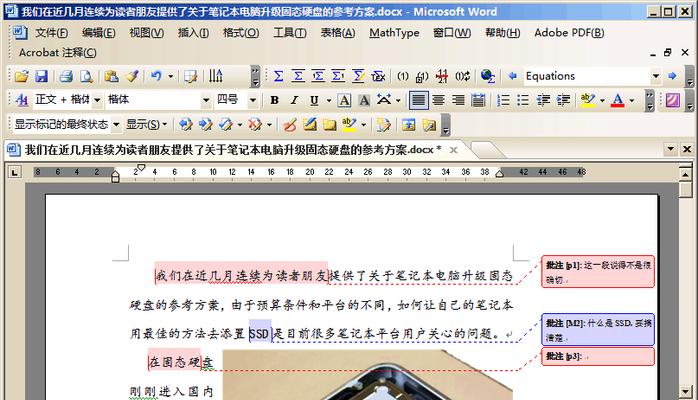This screenshot has height=400, width=698.
Task: Apply yellow highlight color button
Action: [588, 100]
